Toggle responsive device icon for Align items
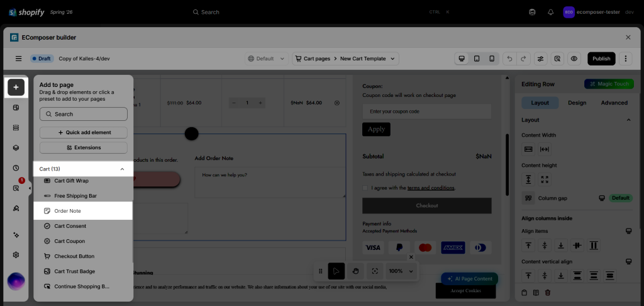 pyautogui.click(x=628, y=231)
